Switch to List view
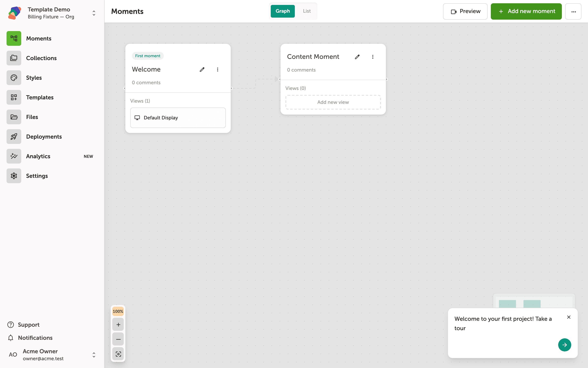 tap(307, 11)
